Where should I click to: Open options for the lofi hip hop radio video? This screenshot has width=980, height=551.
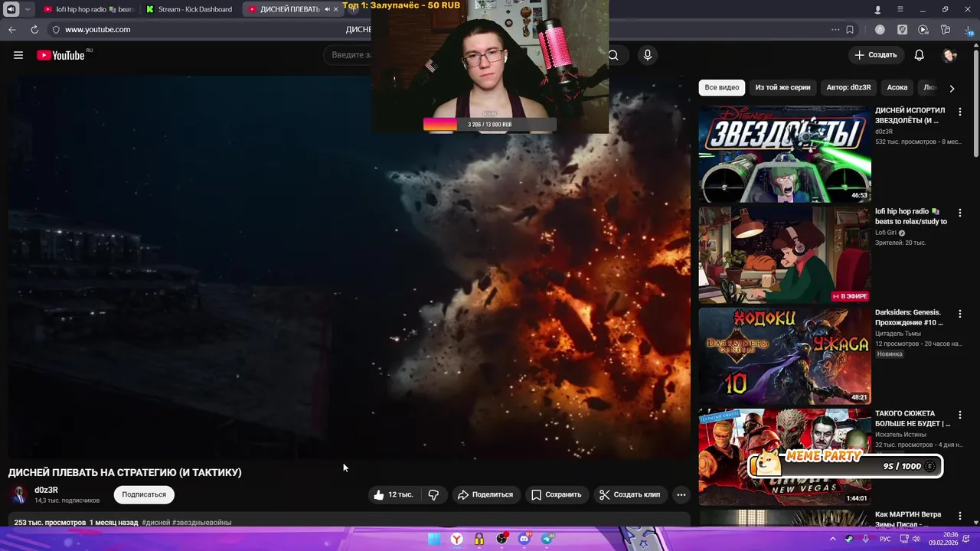[x=960, y=213]
